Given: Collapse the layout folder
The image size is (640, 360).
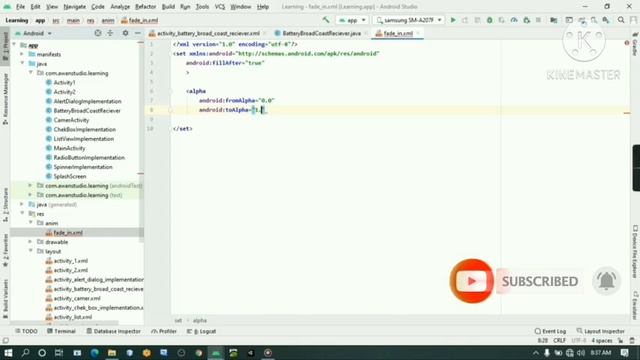Looking at the screenshot, I should tap(31, 251).
